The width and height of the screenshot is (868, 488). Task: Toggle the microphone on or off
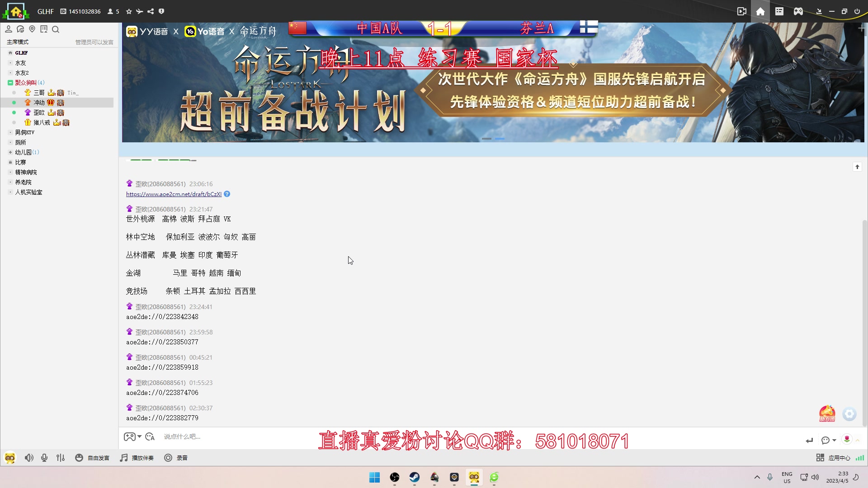click(44, 458)
